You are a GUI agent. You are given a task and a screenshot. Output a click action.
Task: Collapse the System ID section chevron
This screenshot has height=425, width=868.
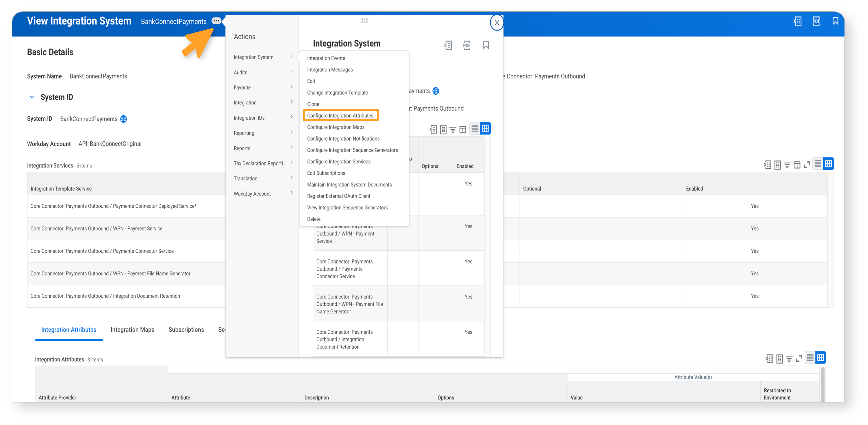(32, 97)
